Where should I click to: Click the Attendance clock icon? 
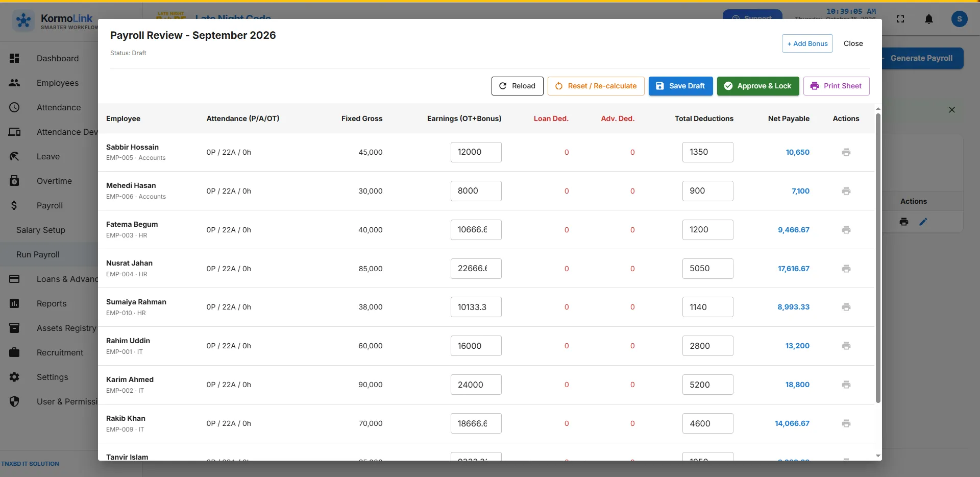pyautogui.click(x=14, y=107)
